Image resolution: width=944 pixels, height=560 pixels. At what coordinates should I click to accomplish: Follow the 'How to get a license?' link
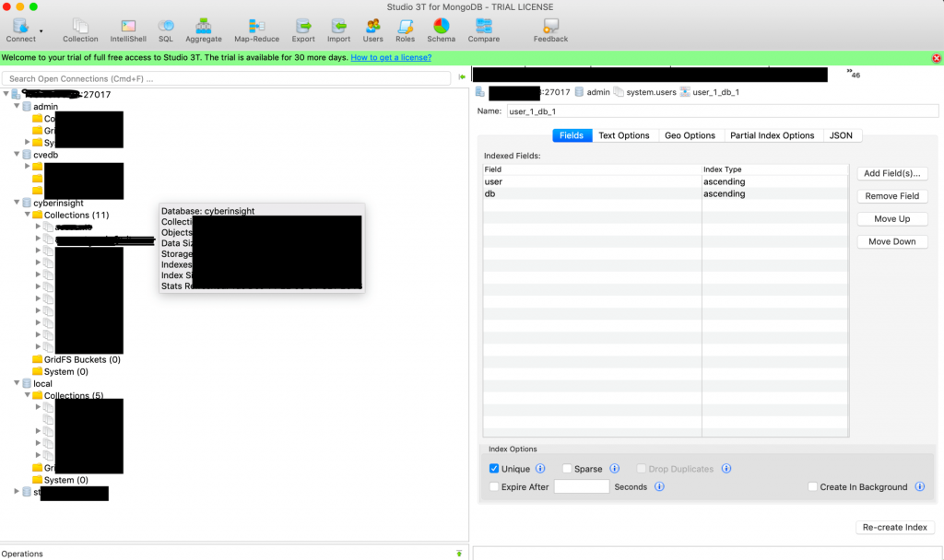click(x=391, y=57)
